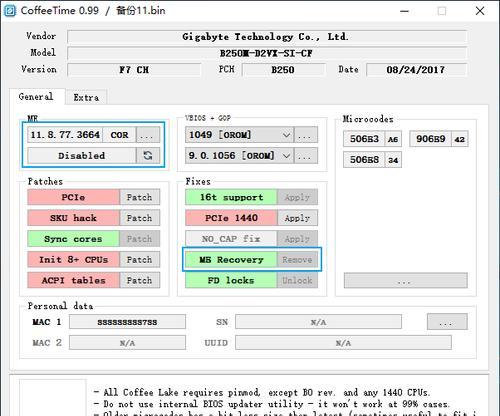Click ellipsis button beside 9.0.1056 [OROM]
Screen dimensions: 500x416
tap(306, 155)
